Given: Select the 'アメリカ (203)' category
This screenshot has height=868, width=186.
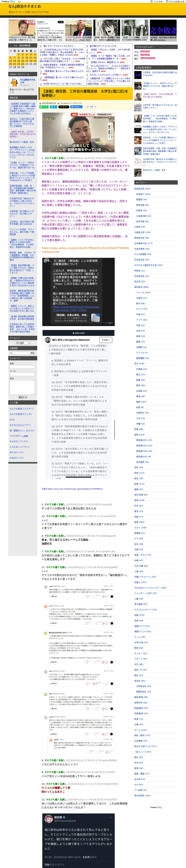Looking at the screenshot, I should [x=143, y=293].
